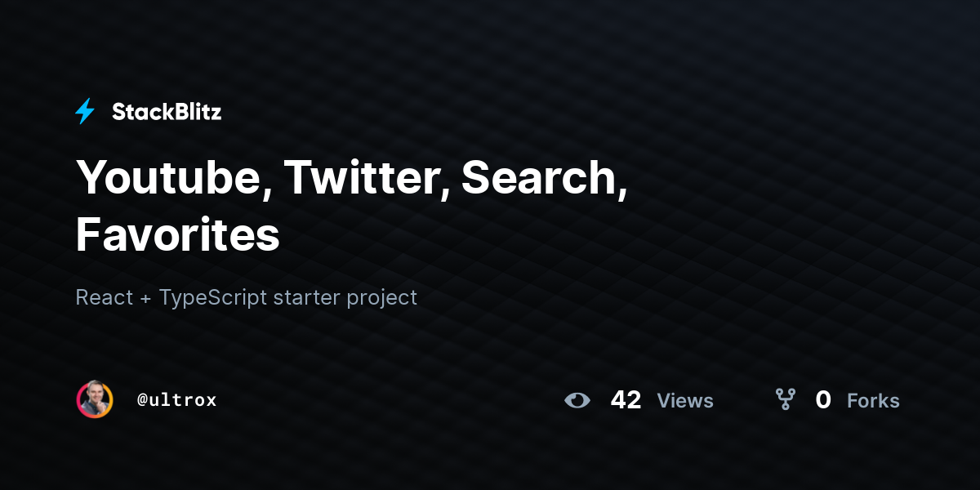
Task: Click the 42 view count number
Action: pyautogui.click(x=626, y=400)
